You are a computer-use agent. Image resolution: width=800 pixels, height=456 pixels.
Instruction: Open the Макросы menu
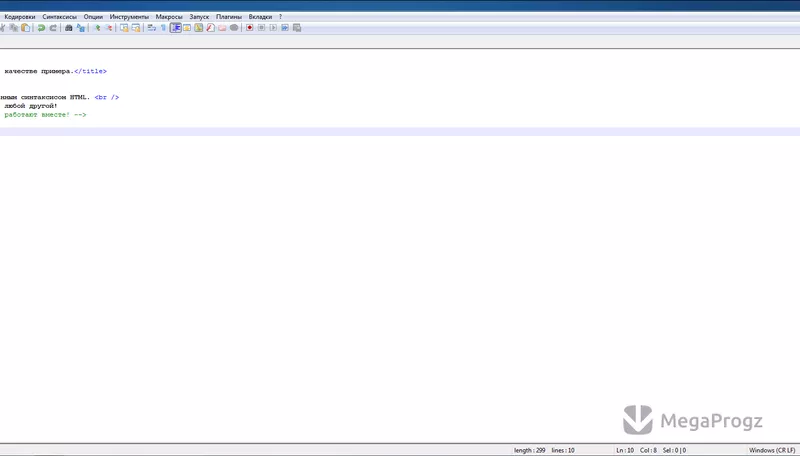[169, 17]
